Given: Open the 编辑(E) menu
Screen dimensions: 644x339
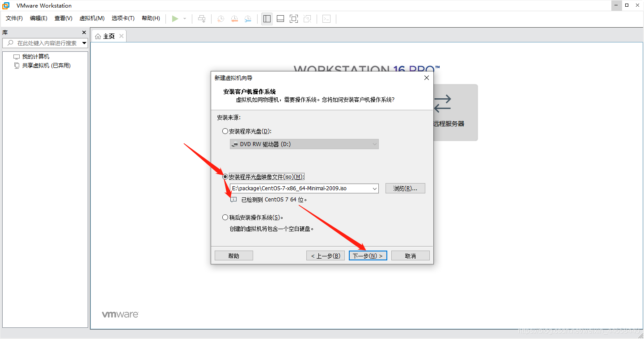Looking at the screenshot, I should pos(38,18).
